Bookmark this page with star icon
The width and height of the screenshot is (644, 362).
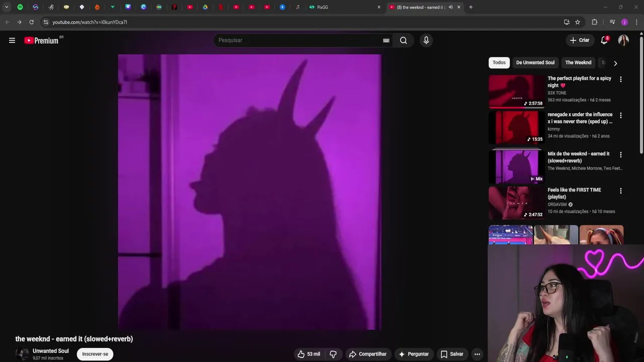click(578, 22)
